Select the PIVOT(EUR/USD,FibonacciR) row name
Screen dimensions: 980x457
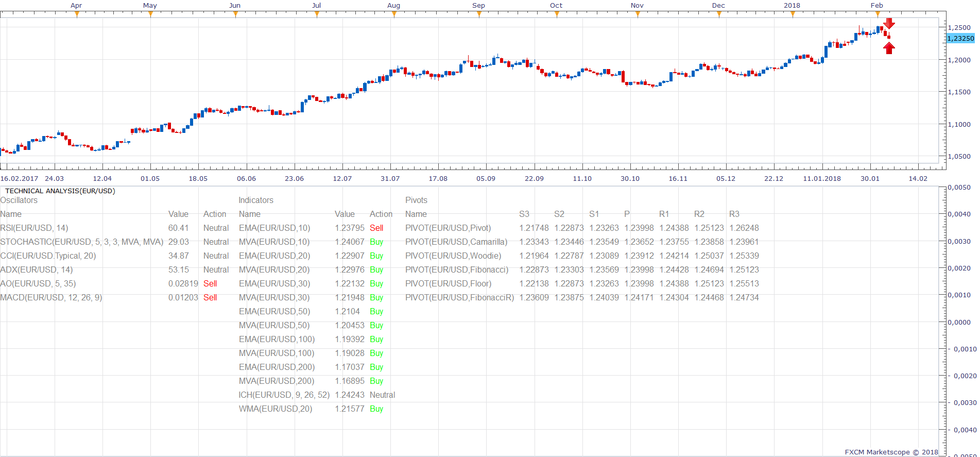pos(460,297)
